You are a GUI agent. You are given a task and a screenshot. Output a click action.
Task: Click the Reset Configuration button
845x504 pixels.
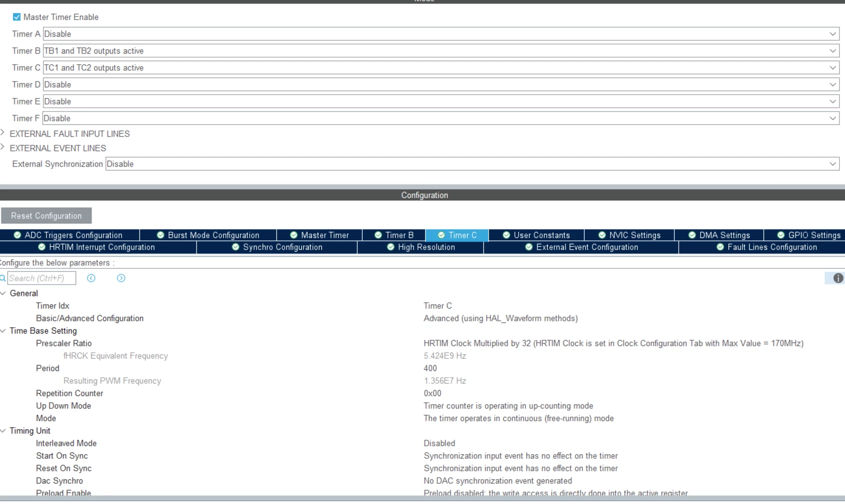(x=46, y=216)
